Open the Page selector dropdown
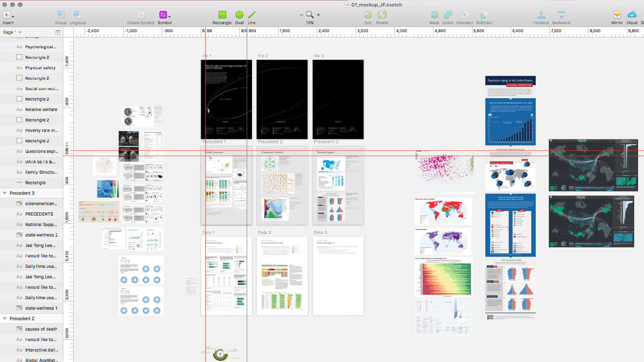This screenshot has height=362, width=644. [12, 32]
